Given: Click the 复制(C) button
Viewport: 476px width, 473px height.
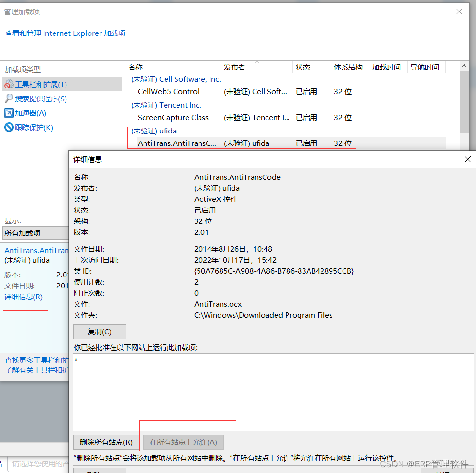Looking at the screenshot, I should point(100,331).
